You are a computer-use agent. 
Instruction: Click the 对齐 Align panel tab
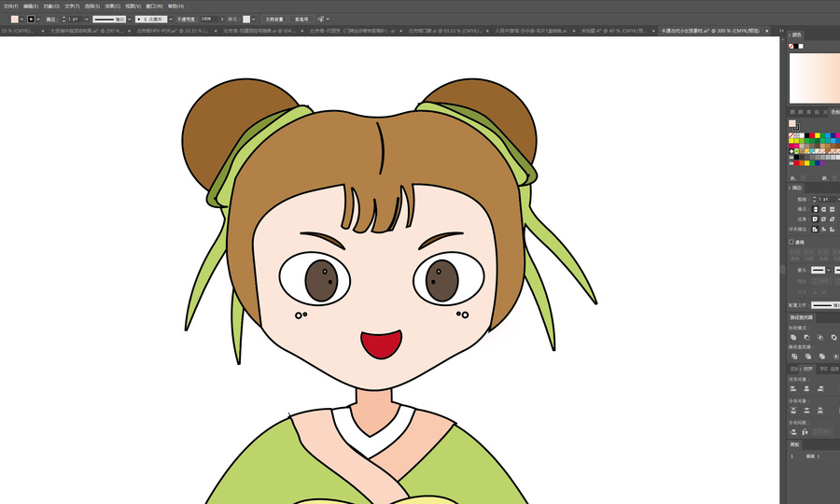(x=808, y=369)
